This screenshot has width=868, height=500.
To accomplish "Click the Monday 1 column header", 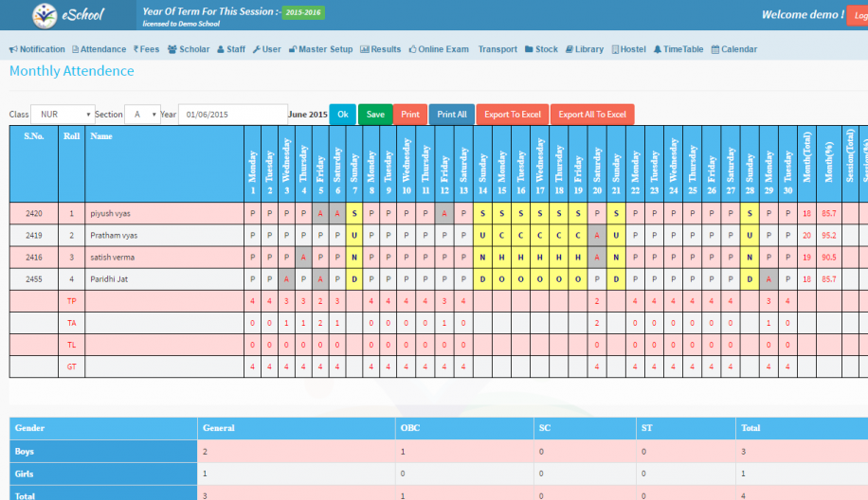I will pyautogui.click(x=252, y=164).
